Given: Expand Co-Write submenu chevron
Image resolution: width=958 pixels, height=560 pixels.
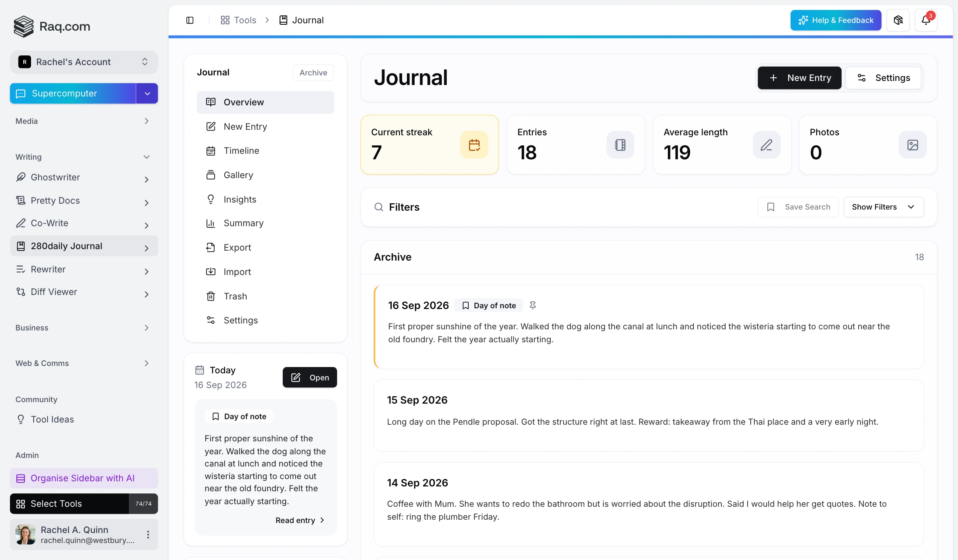Looking at the screenshot, I should click(x=146, y=225).
